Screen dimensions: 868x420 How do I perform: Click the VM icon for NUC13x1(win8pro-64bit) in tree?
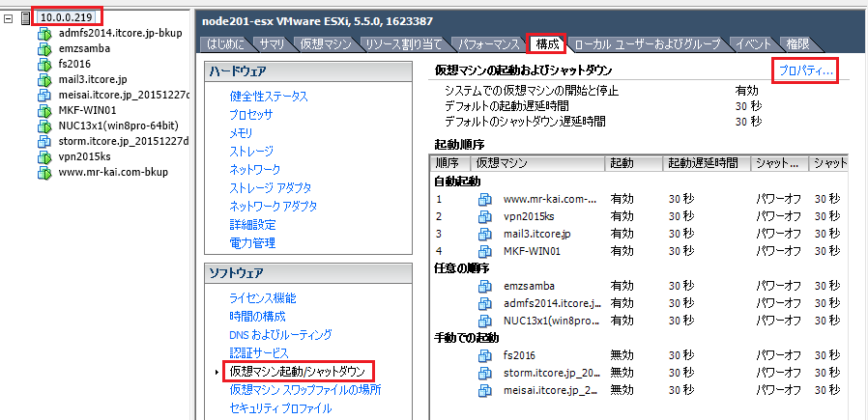[43, 126]
